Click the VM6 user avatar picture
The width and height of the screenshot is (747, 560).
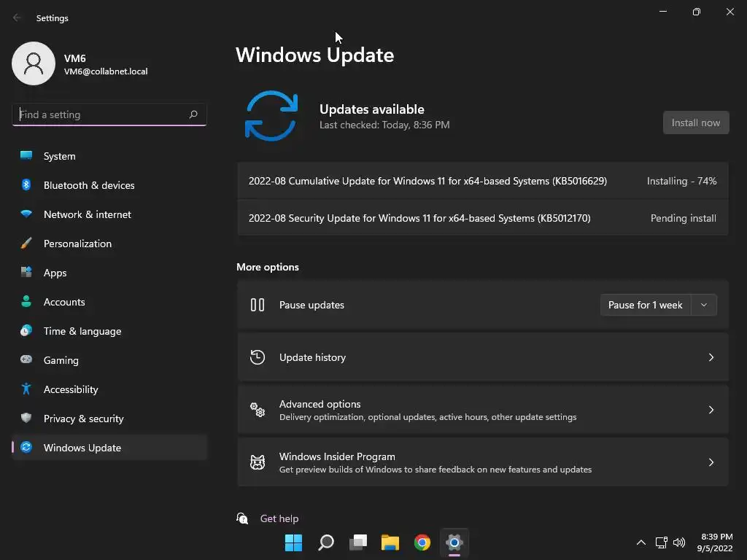[x=34, y=63]
